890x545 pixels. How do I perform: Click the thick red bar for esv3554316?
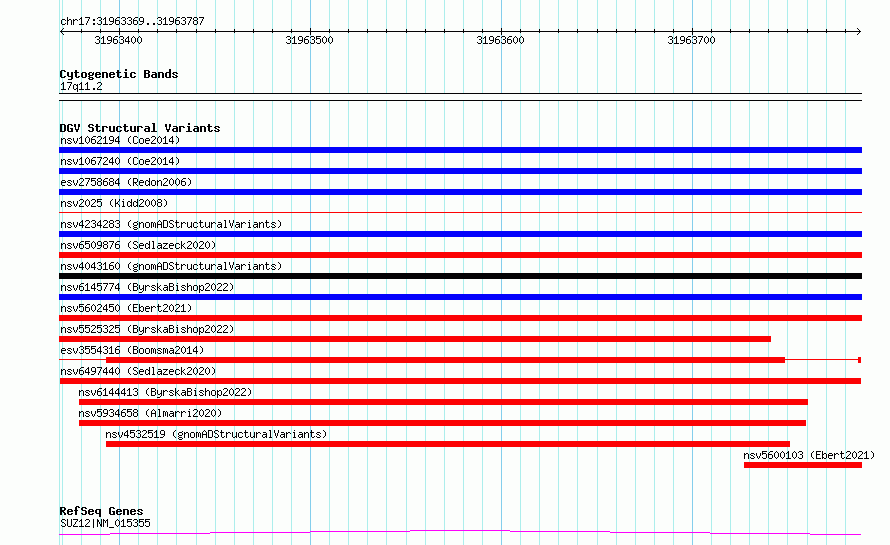[446, 360]
